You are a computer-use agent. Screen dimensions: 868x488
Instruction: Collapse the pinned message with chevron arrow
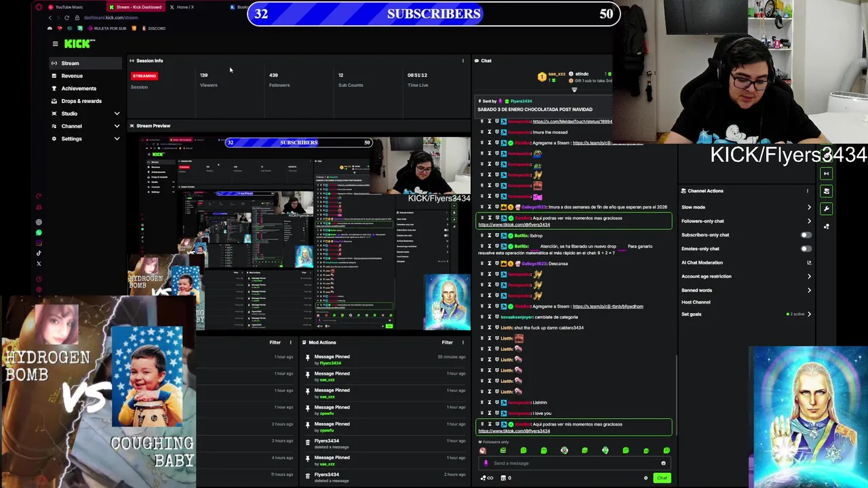[x=574, y=90]
